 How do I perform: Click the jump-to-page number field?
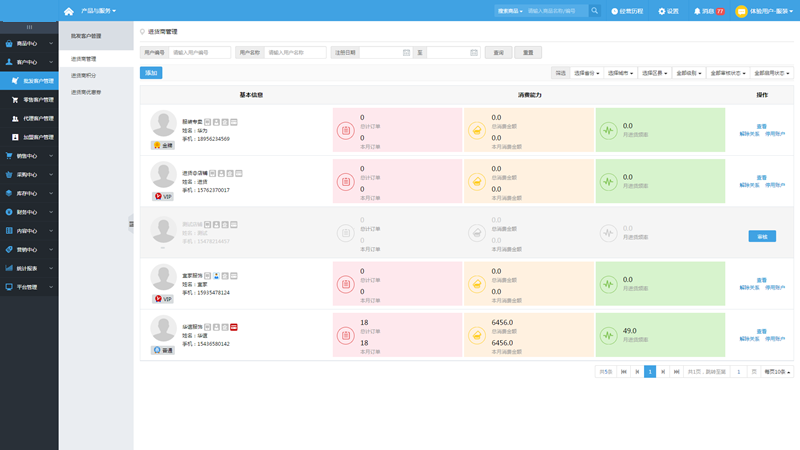(739, 372)
